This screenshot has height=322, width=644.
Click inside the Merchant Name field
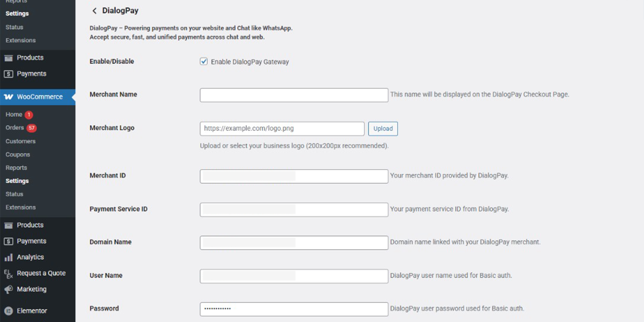click(293, 95)
